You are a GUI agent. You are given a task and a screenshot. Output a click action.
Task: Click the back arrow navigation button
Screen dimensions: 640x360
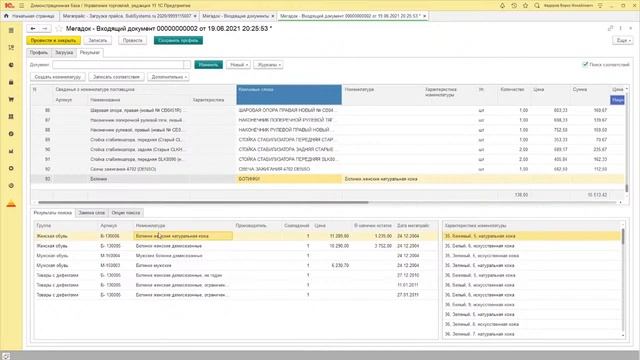(x=33, y=29)
